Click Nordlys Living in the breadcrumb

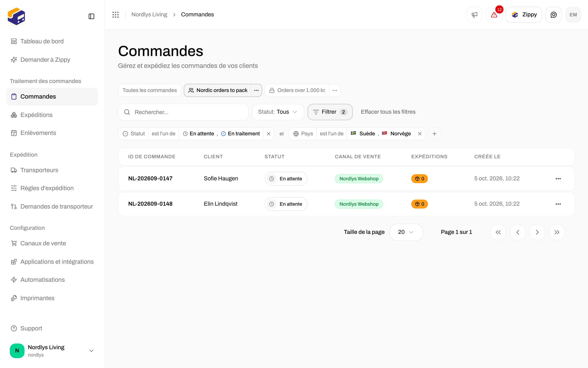pyautogui.click(x=149, y=15)
